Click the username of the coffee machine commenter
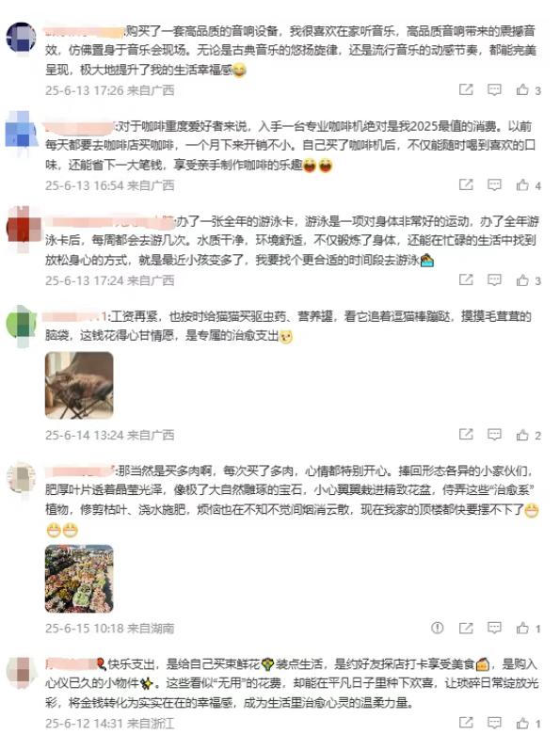 pos(79,127)
